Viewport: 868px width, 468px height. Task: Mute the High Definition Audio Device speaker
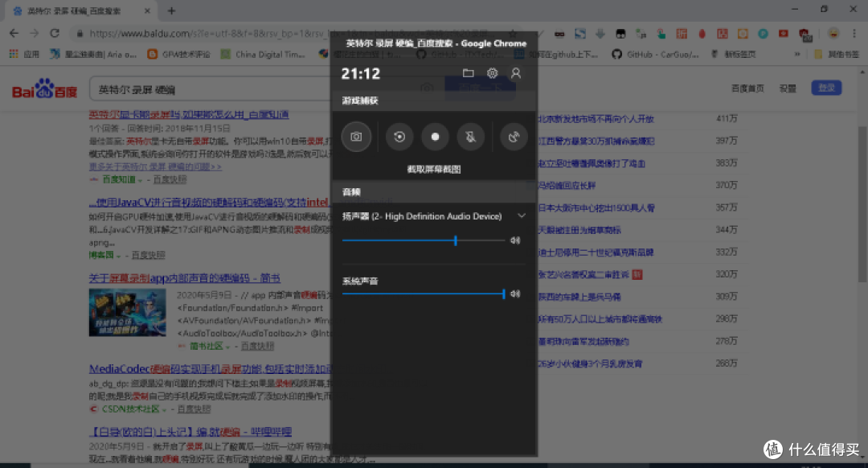(x=515, y=240)
